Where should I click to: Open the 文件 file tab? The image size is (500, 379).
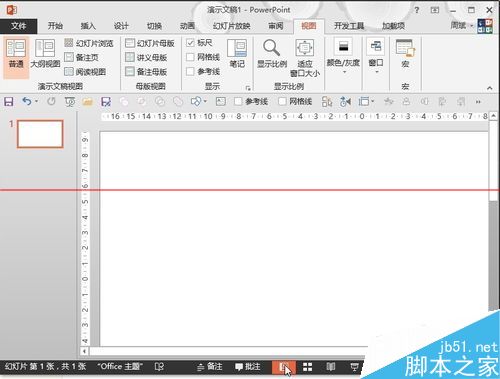coord(19,26)
